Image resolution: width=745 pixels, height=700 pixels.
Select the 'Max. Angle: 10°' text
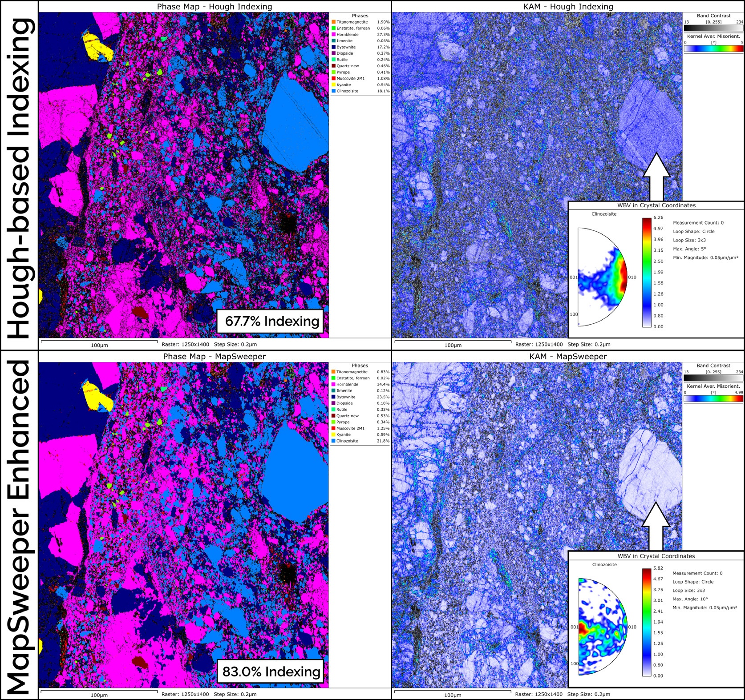coord(690,599)
